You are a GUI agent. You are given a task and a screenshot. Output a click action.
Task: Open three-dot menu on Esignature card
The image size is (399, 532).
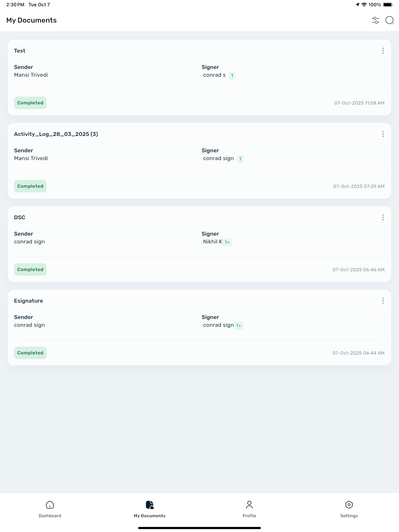(383, 301)
